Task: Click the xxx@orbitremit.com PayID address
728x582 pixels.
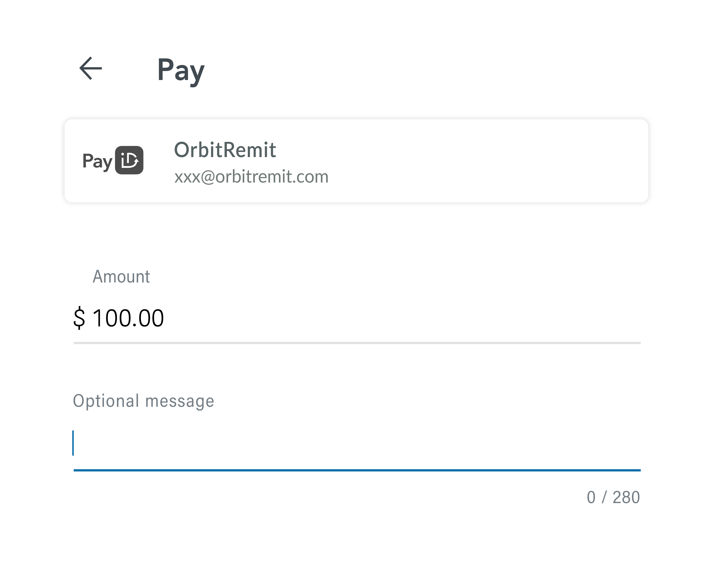Action: tap(251, 177)
